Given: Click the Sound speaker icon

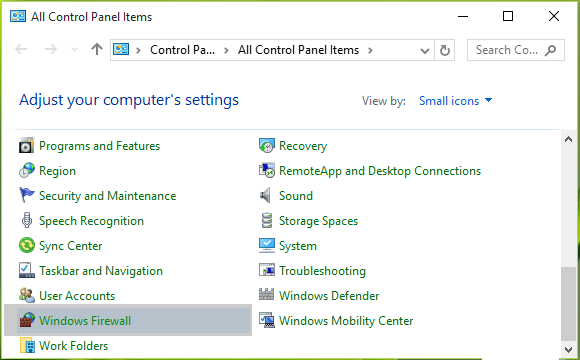Looking at the screenshot, I should tap(266, 195).
